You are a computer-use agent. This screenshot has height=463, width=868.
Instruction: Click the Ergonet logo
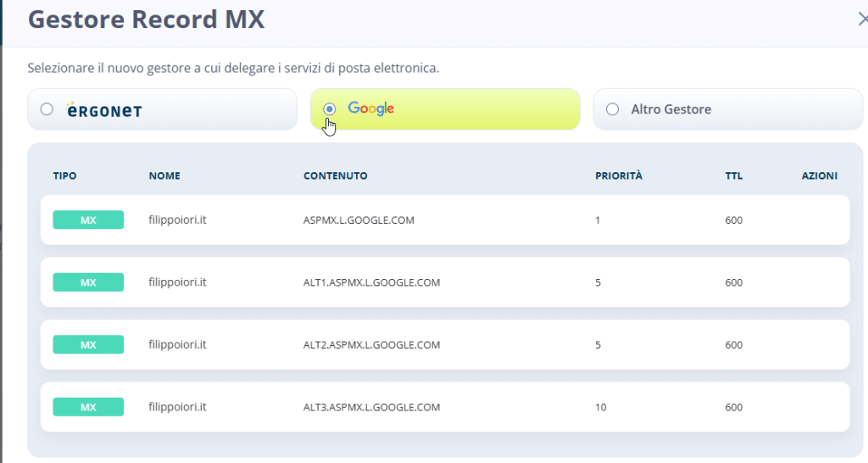[104, 109]
